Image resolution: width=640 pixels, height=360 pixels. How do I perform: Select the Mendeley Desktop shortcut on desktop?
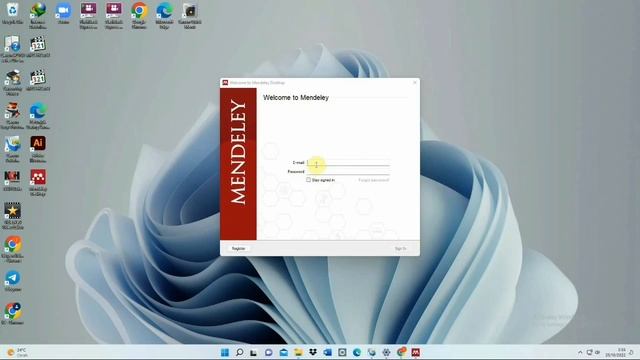pyautogui.click(x=38, y=182)
